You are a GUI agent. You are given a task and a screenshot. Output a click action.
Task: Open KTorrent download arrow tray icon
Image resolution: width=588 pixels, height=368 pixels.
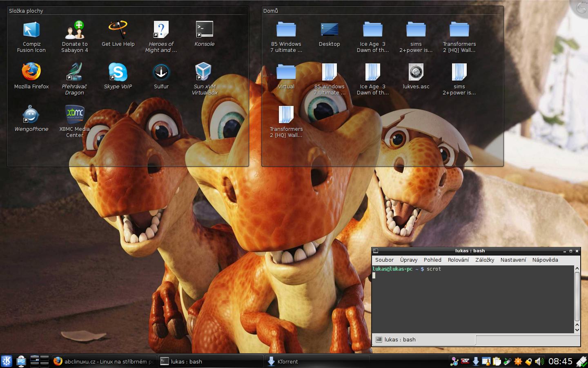point(476,361)
